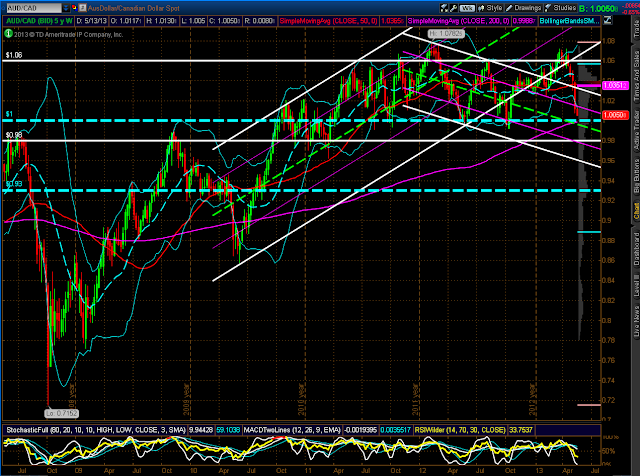
Task: Click the RSIWilder study label
Action: (460, 430)
